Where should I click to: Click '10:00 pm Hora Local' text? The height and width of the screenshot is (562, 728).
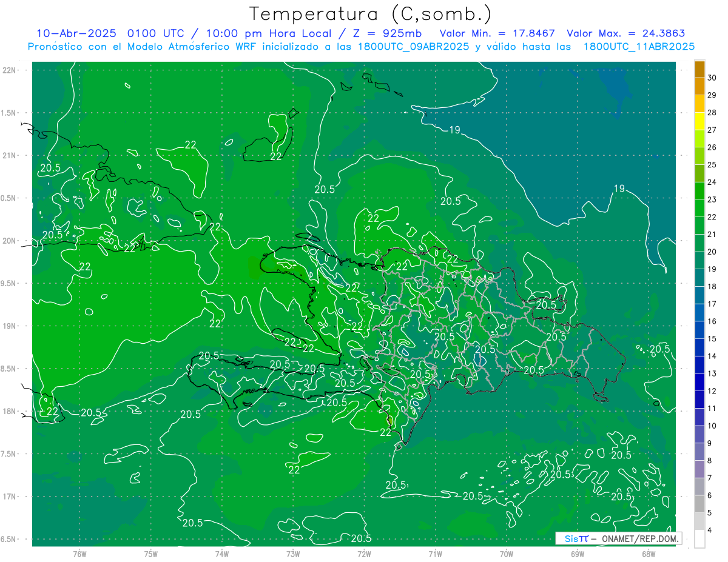268,33
